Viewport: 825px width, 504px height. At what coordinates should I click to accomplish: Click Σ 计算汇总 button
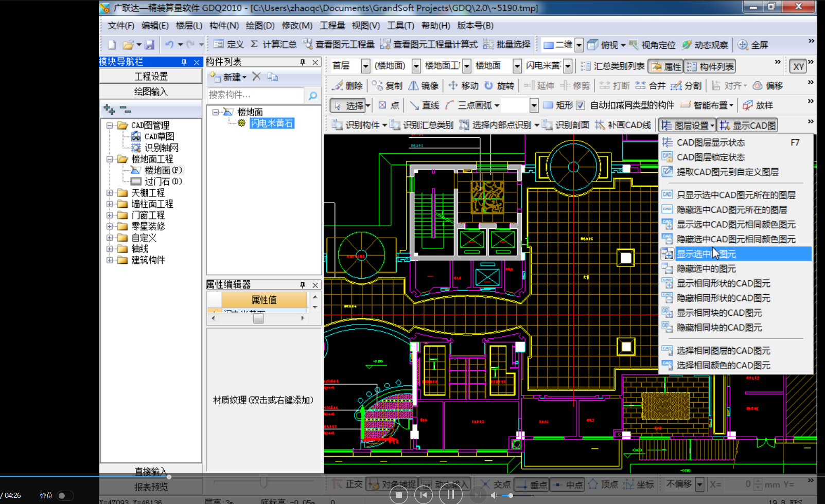point(273,45)
